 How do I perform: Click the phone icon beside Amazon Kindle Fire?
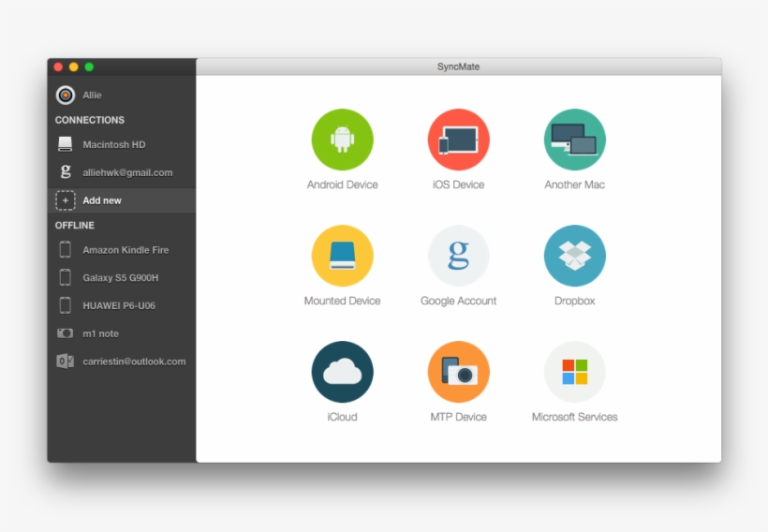tap(66, 249)
